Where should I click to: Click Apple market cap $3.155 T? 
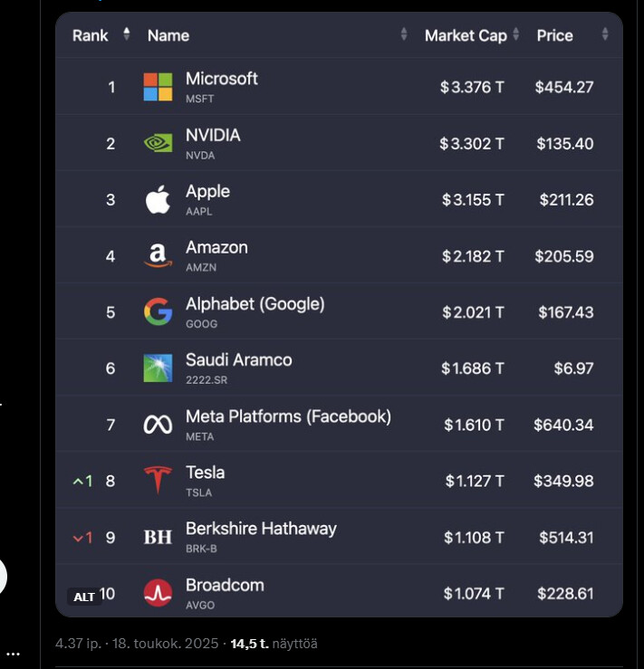473,200
